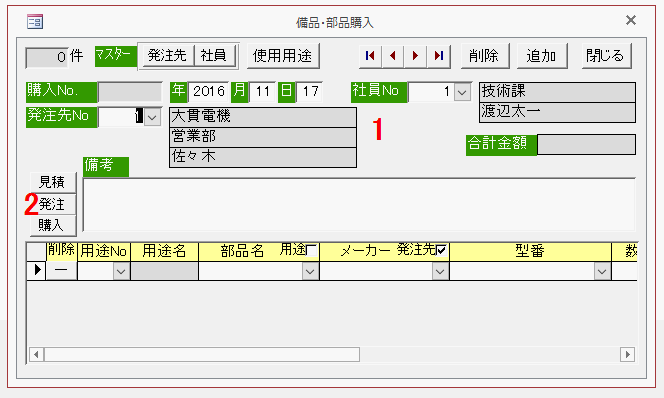The width and height of the screenshot is (664, 398).
Task: Click the 使用用途 button
Action: point(282,56)
